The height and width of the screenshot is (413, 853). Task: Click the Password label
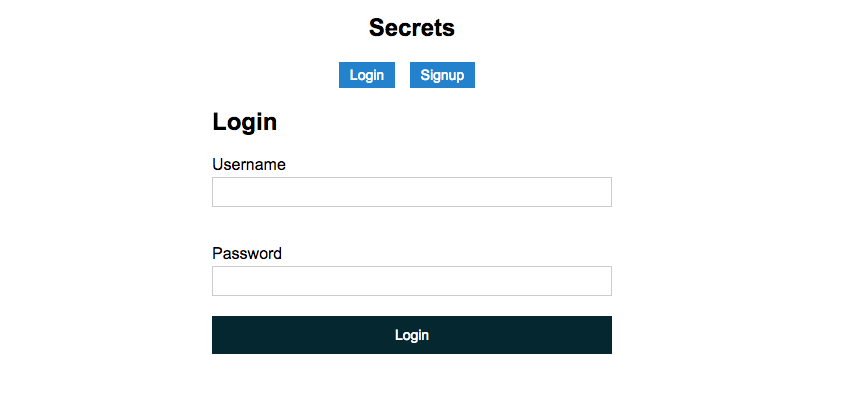click(x=247, y=253)
